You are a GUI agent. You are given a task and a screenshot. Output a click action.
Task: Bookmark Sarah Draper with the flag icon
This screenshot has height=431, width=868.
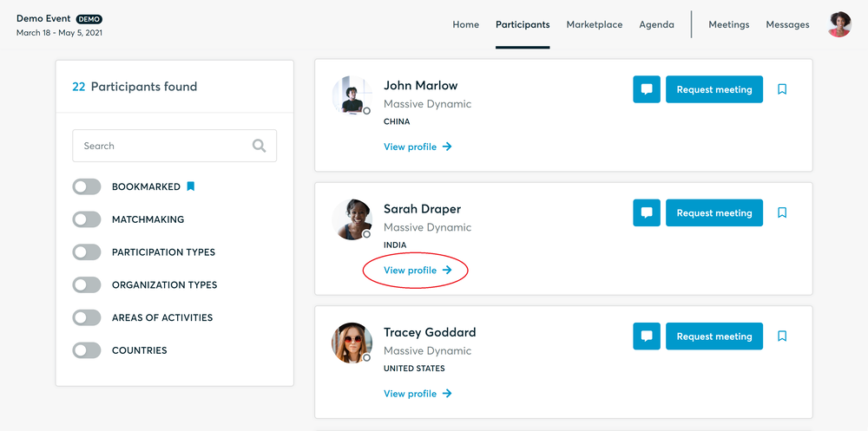[x=782, y=212]
